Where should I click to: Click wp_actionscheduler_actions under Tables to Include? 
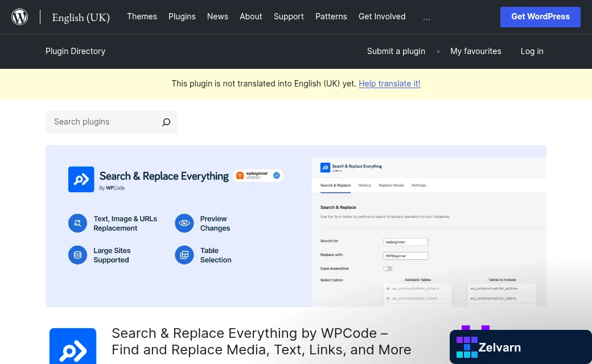click(x=494, y=288)
